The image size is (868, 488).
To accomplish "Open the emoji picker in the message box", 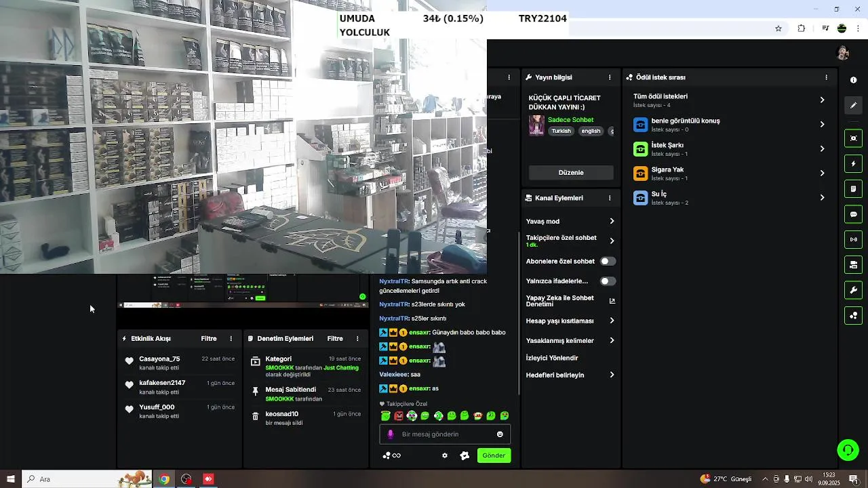I will click(500, 434).
